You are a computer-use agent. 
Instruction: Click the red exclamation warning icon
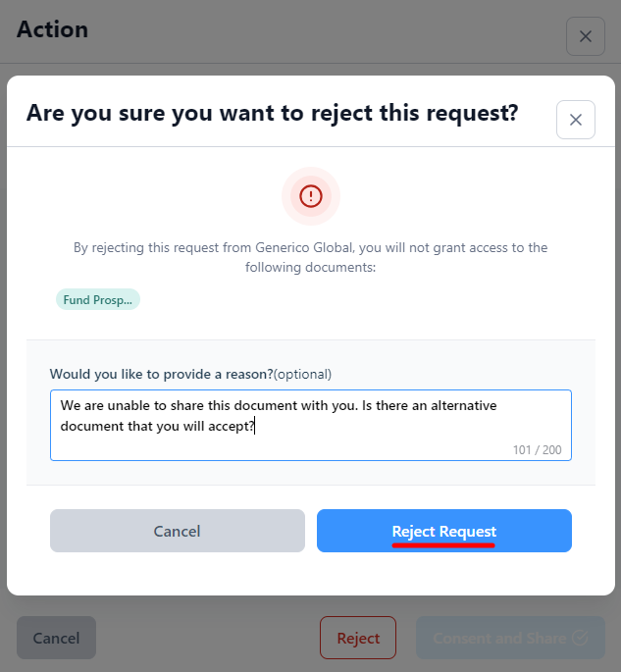click(311, 196)
